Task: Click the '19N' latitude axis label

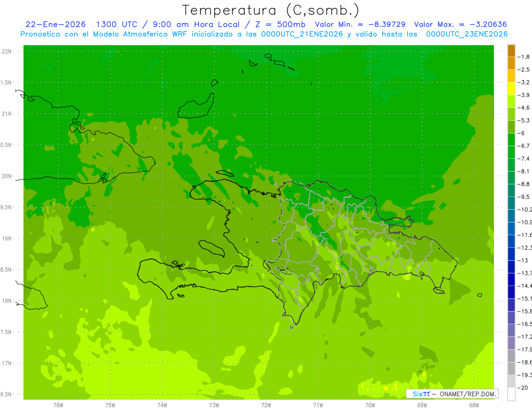Action: tap(7, 239)
